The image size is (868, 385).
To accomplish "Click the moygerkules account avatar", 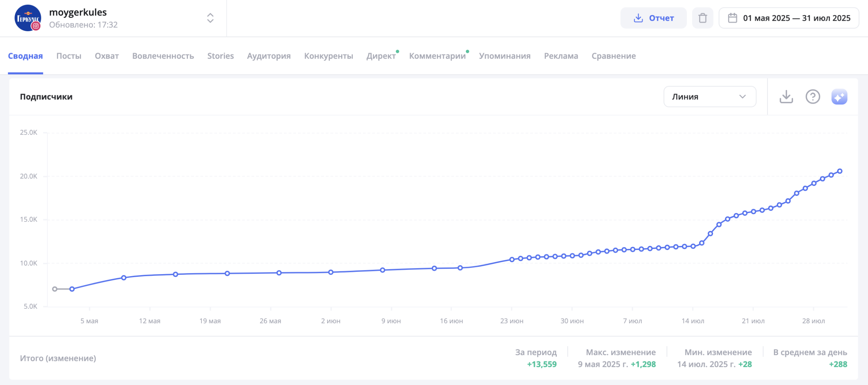I will pos(27,18).
